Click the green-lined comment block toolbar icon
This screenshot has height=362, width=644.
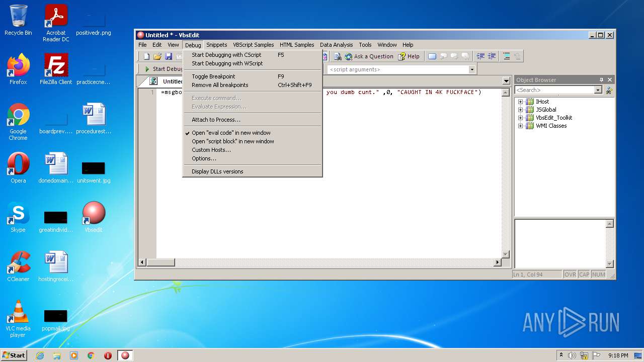click(506, 56)
